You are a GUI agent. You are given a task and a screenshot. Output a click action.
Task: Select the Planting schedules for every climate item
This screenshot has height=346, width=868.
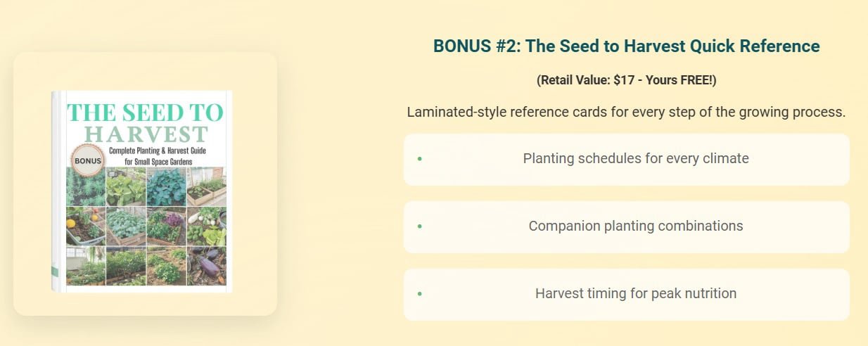tap(635, 159)
